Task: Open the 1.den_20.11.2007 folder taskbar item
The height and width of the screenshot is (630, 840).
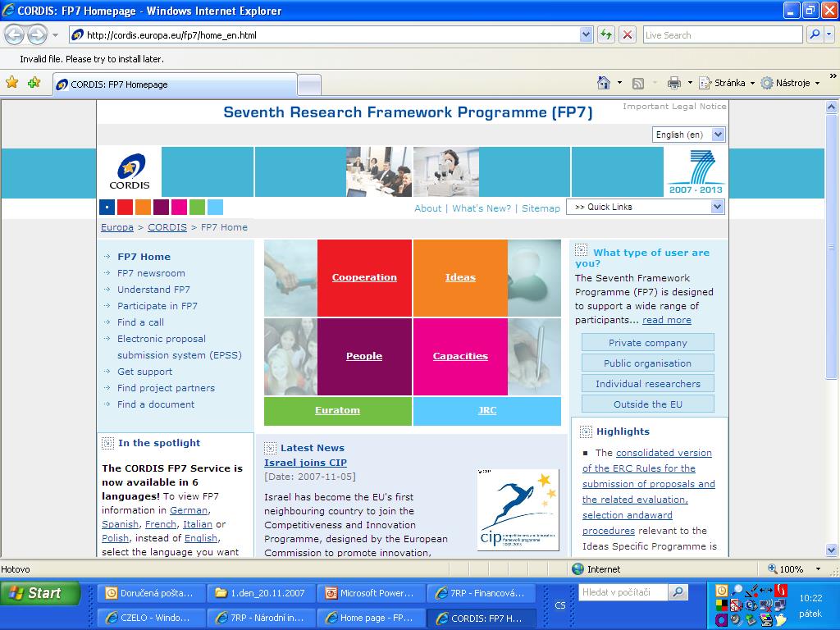Action: [x=260, y=593]
